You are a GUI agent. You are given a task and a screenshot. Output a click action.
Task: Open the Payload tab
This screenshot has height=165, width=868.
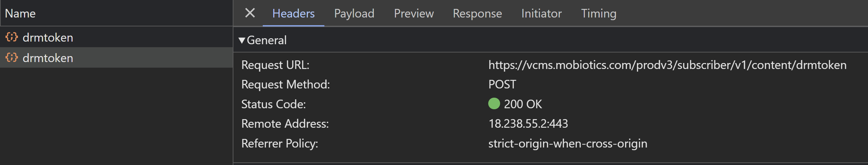tap(354, 14)
